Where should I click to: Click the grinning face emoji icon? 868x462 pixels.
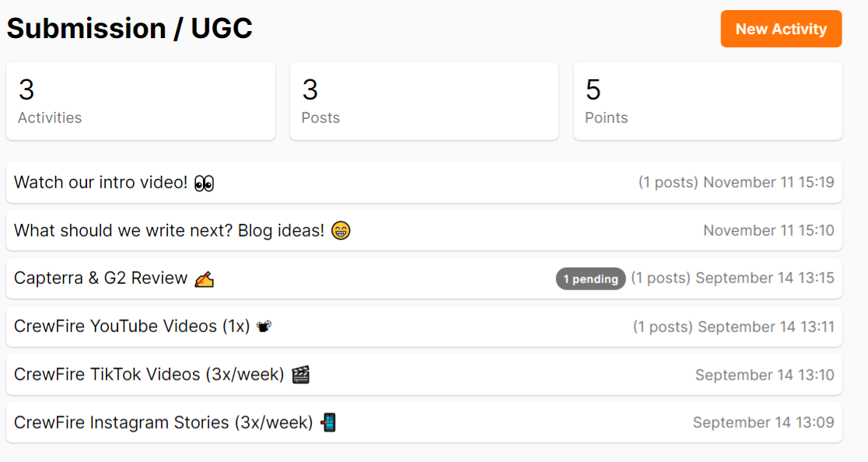341,230
